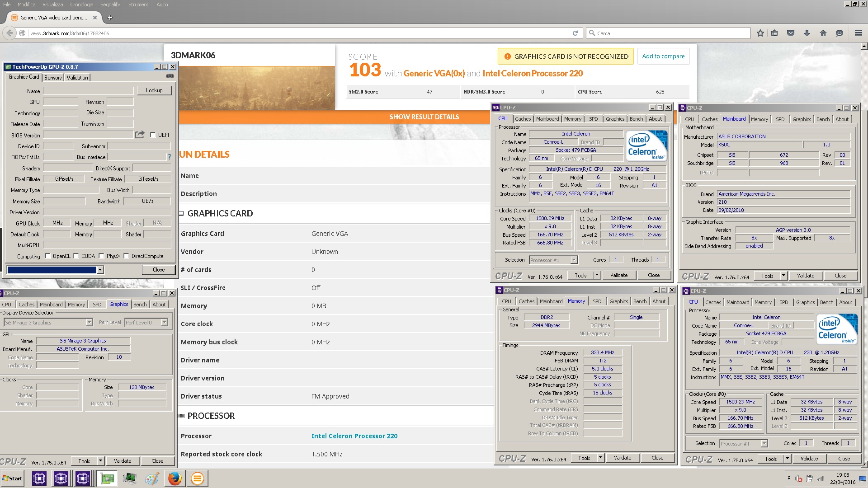This screenshot has width=868, height=488.
Task: Click the Bus Interface question mark icon
Action: (x=170, y=157)
